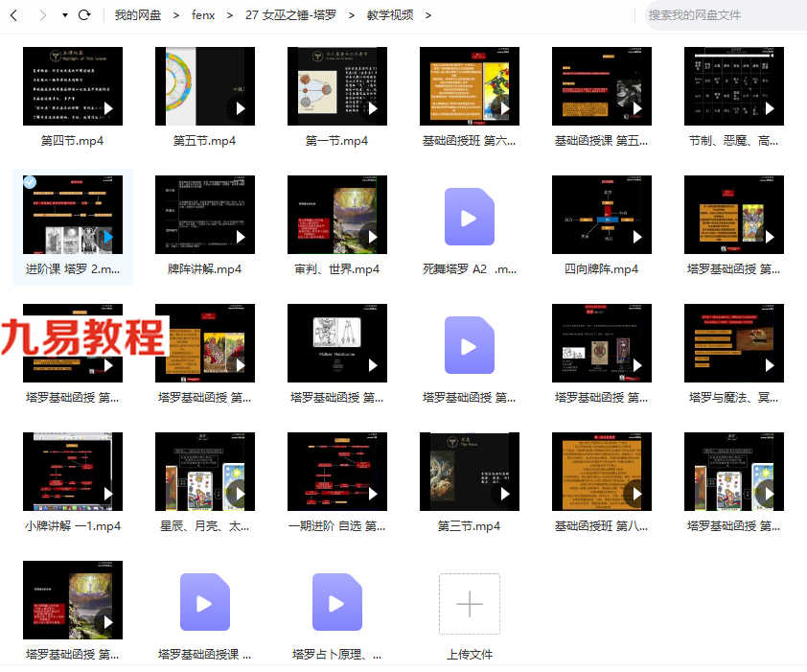Viewport: 807px width, 672px height.
Task: Expand the chevron after 我的网盘
Action: [x=176, y=15]
